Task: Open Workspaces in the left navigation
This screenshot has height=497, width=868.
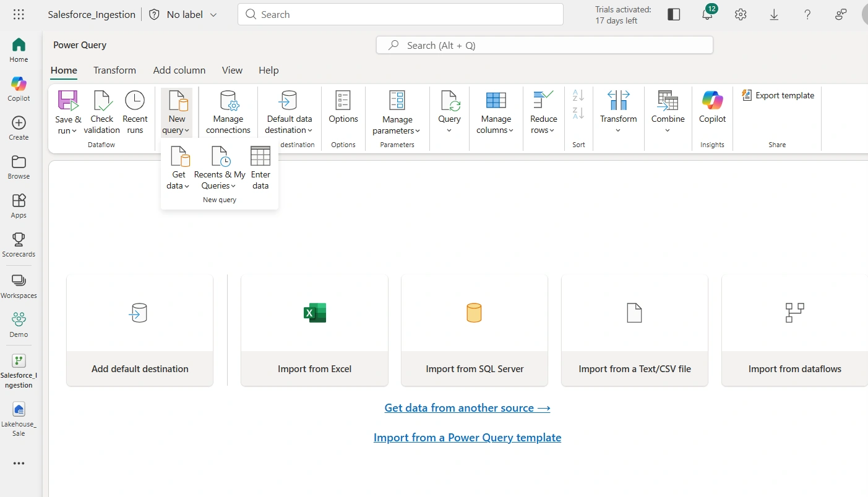Action: click(19, 286)
